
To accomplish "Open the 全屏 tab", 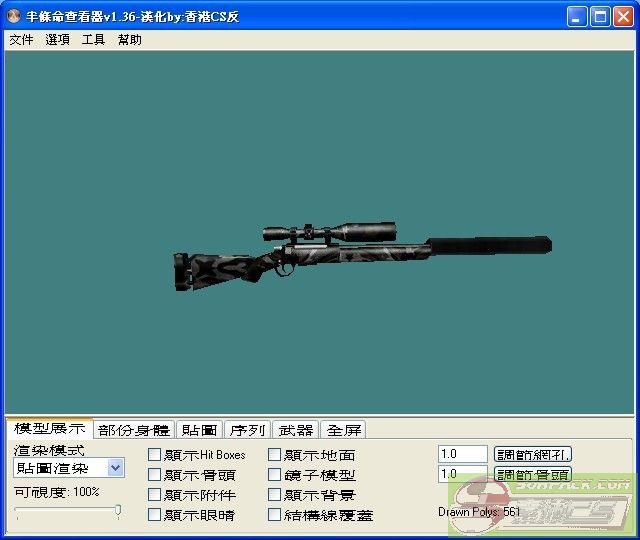I will pos(344,430).
